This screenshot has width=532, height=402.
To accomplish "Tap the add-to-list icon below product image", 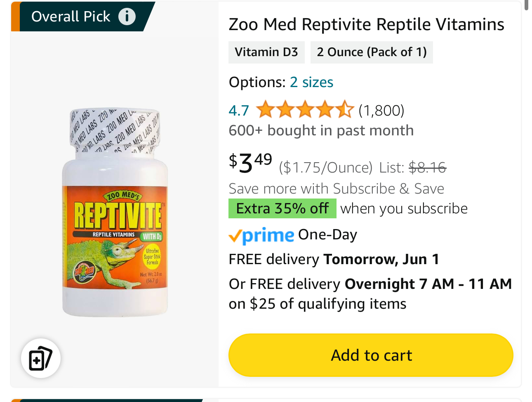I will pos(41,358).
